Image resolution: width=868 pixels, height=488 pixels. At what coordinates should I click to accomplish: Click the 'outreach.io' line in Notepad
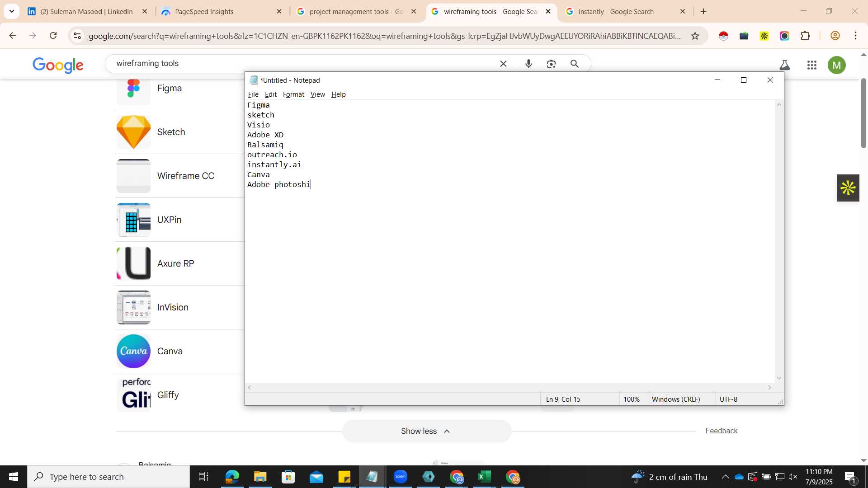272,155
